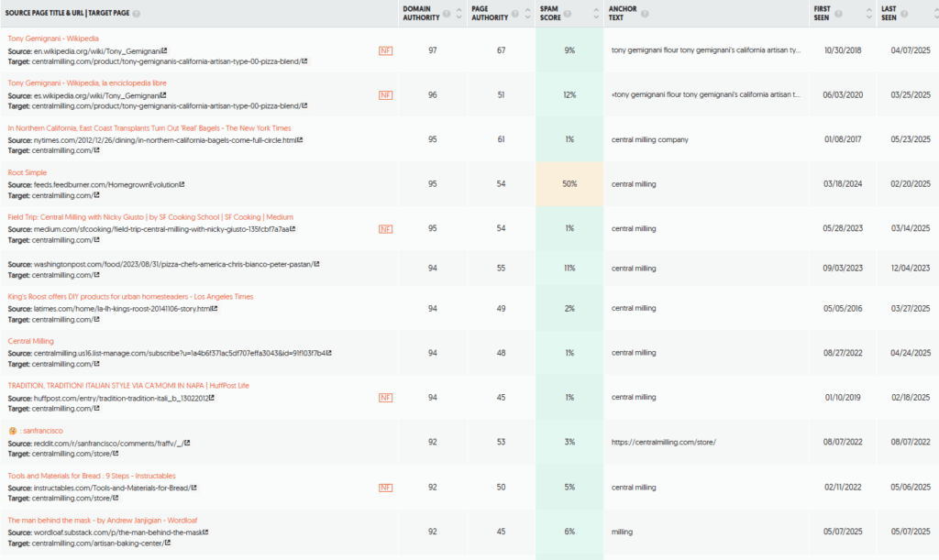This screenshot has height=560, width=939.
Task: Open external icon after en.wikipedia.org source URL
Action: point(165,50)
